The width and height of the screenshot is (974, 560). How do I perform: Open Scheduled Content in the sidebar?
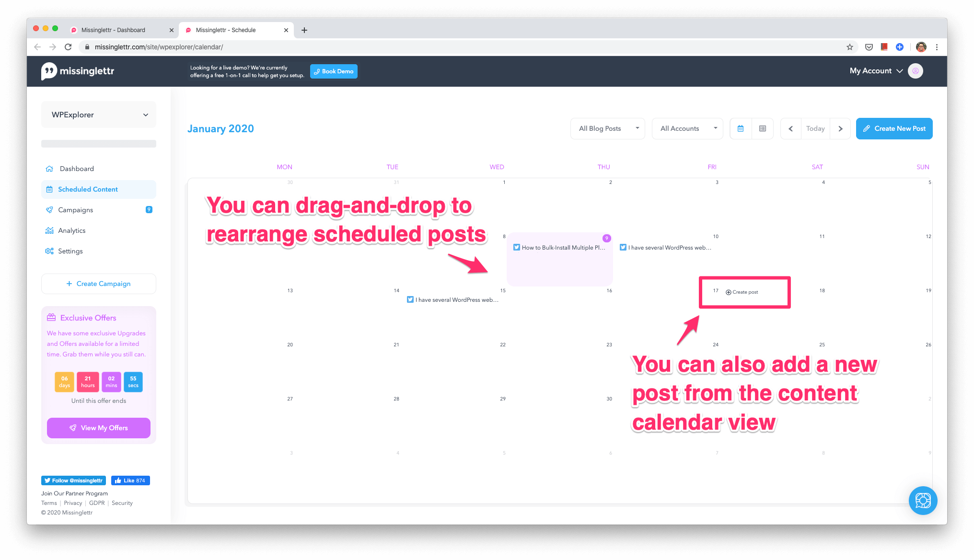click(x=99, y=189)
